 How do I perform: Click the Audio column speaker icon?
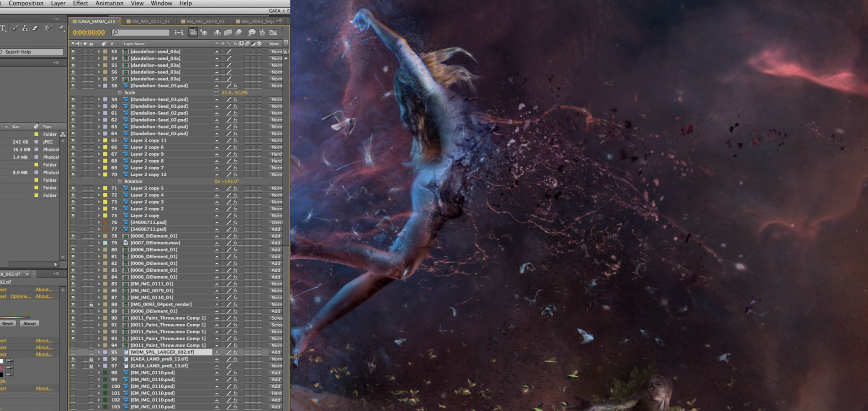[79, 44]
